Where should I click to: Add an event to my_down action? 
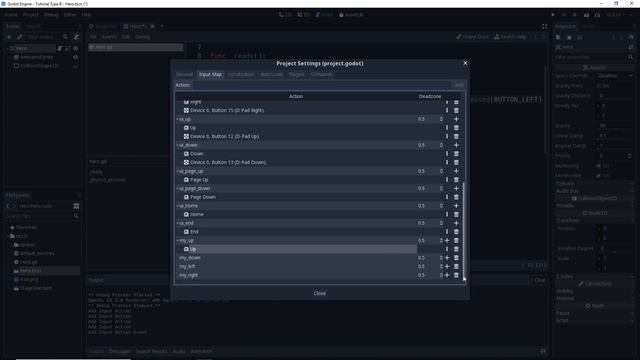click(447, 258)
